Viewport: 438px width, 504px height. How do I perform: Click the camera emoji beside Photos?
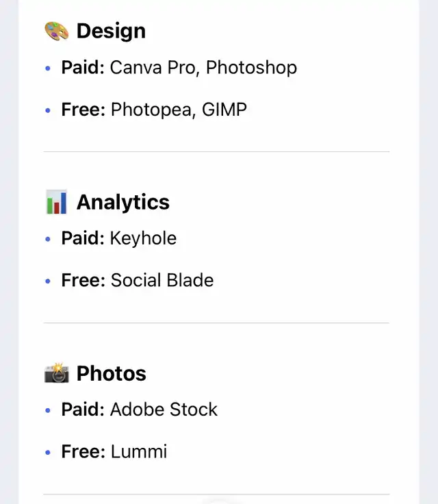57,373
